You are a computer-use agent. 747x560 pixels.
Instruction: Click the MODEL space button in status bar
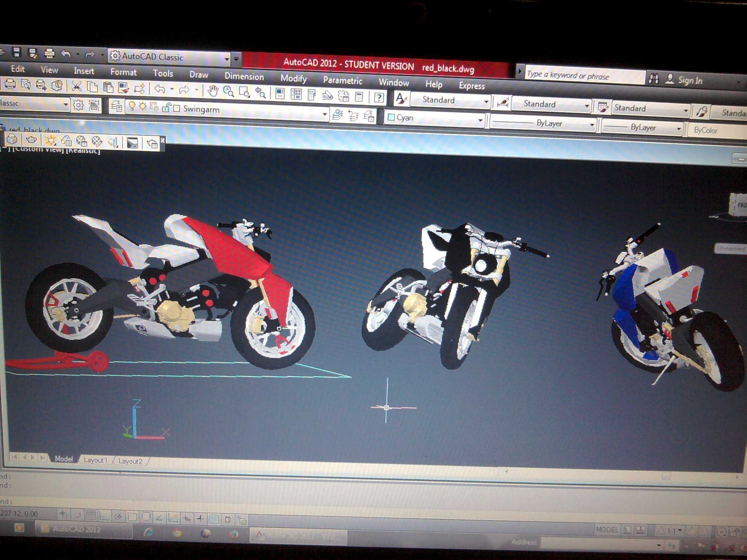pyautogui.click(x=607, y=529)
